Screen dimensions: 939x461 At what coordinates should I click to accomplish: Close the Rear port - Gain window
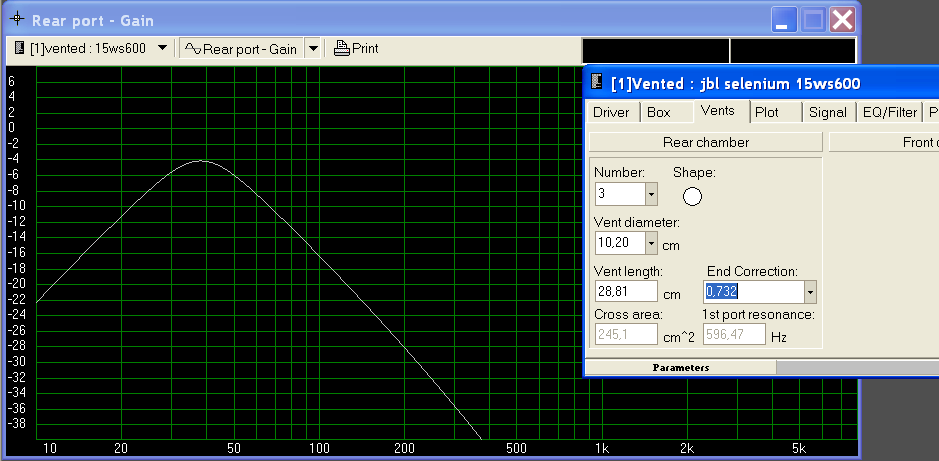tap(842, 20)
